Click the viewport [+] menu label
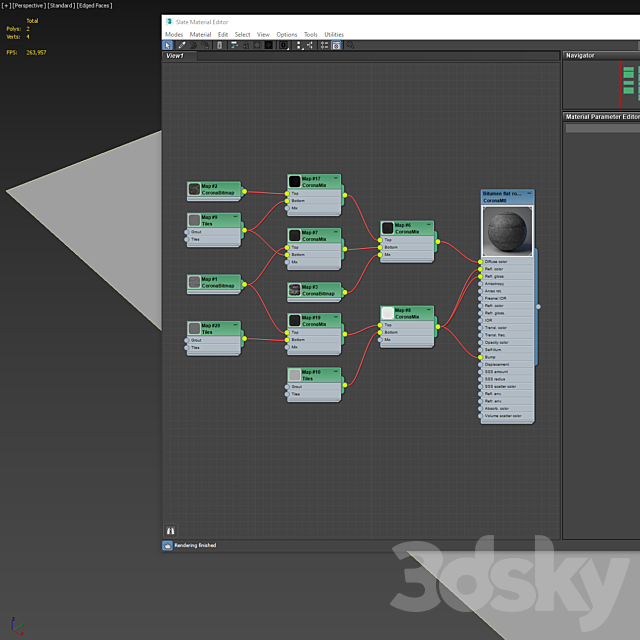 6,6
